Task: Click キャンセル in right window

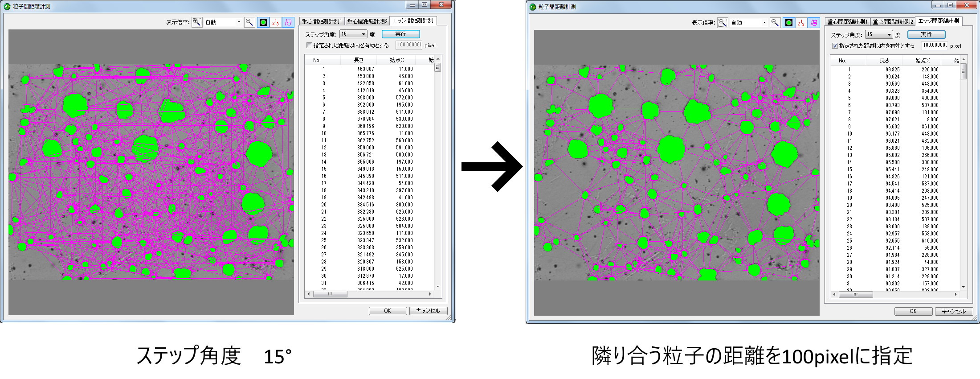Action: [954, 311]
